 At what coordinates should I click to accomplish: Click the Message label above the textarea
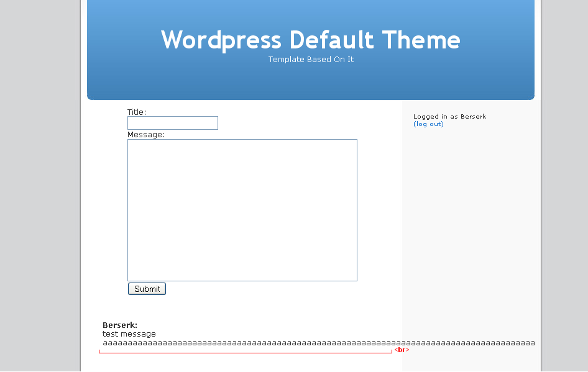pos(145,134)
